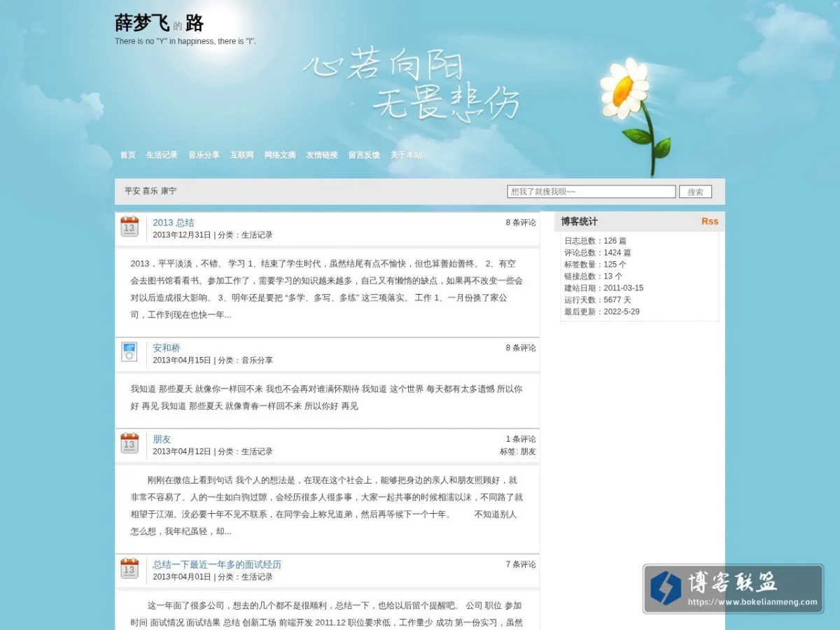Open 生活记录 category under 朋友 post

tap(257, 452)
